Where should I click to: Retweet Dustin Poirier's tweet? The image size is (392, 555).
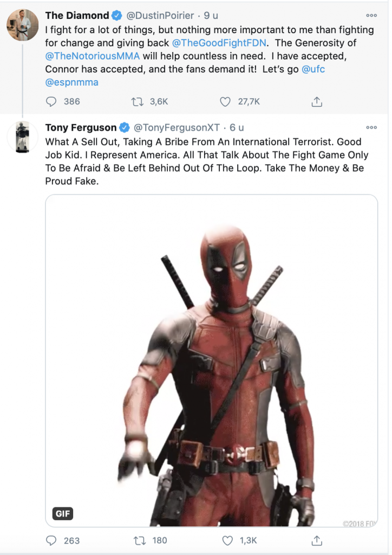(137, 102)
